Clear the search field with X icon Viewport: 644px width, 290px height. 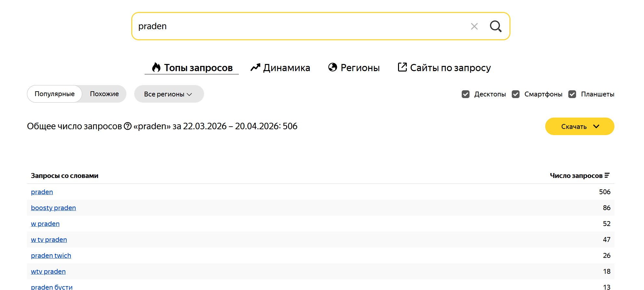pos(474,26)
